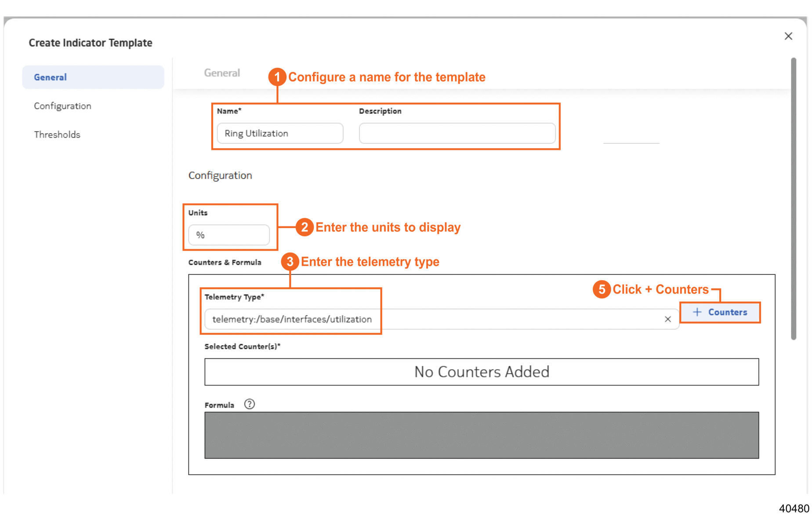Close the Create Indicator Template dialog
Viewport: 812px width, 518px height.
pyautogui.click(x=788, y=36)
